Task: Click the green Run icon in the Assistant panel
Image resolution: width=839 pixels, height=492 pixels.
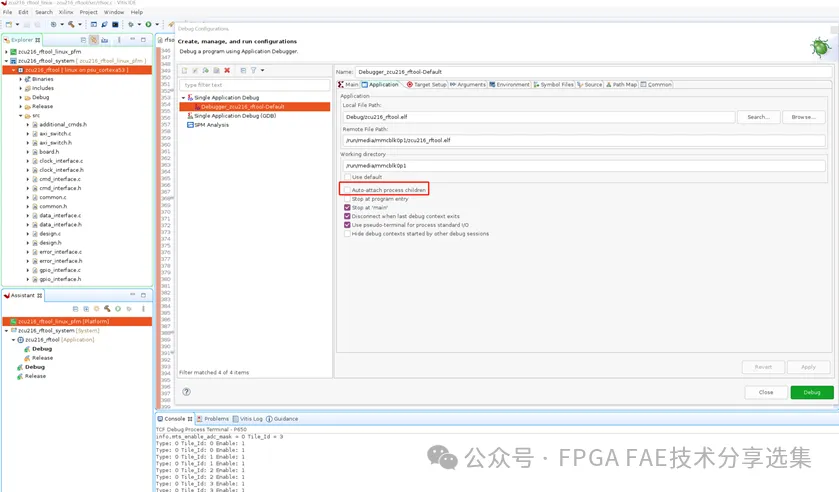Action: point(118,309)
